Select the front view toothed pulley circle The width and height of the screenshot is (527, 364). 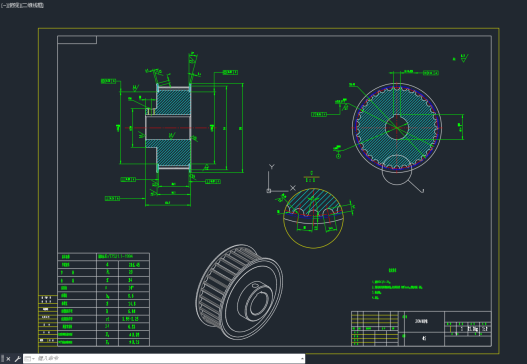click(x=397, y=128)
